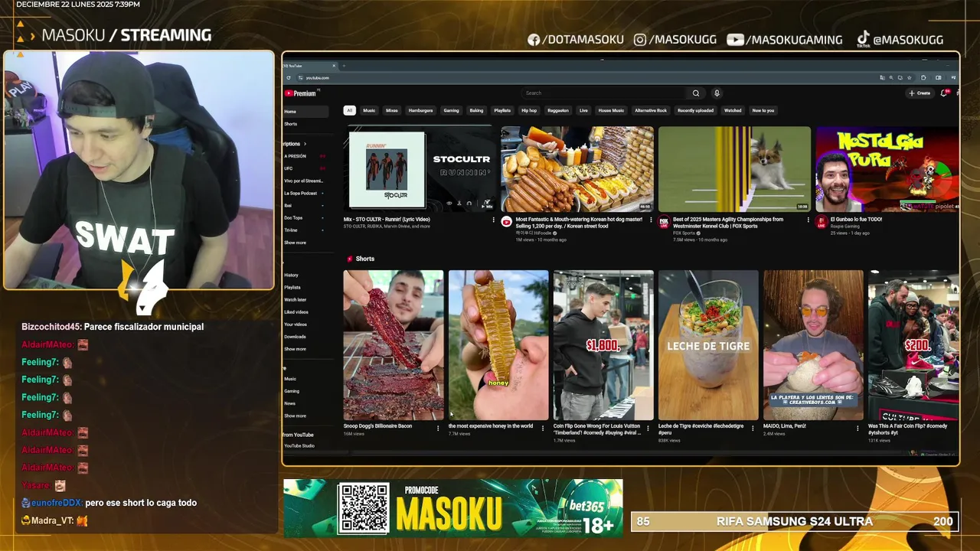Click the Create button
The width and height of the screenshot is (980, 551).
pos(920,93)
